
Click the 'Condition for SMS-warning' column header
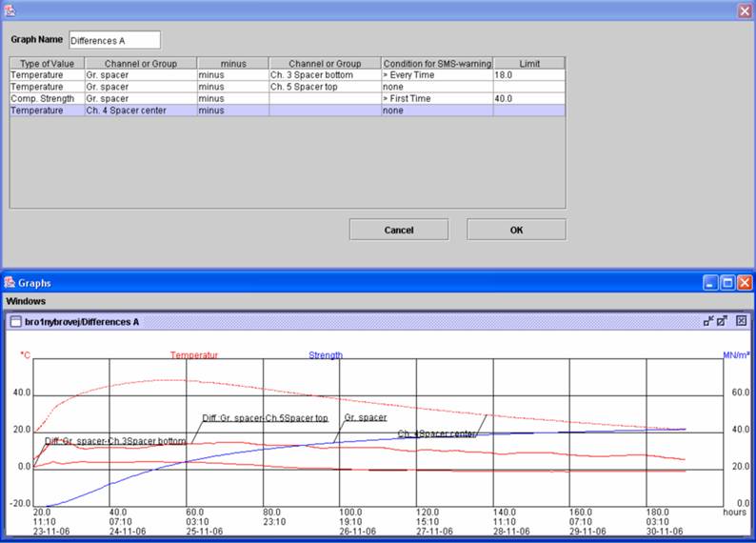point(437,63)
